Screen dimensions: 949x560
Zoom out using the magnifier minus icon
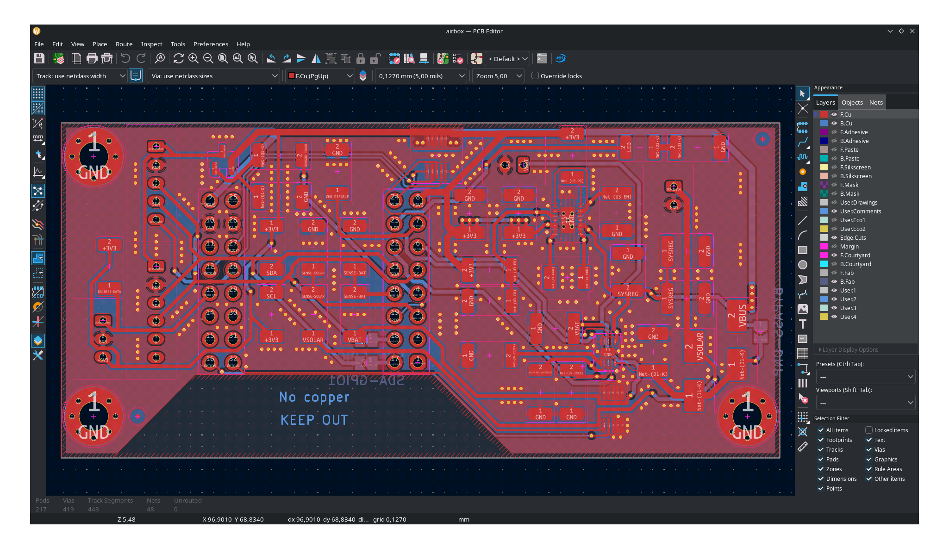(208, 58)
